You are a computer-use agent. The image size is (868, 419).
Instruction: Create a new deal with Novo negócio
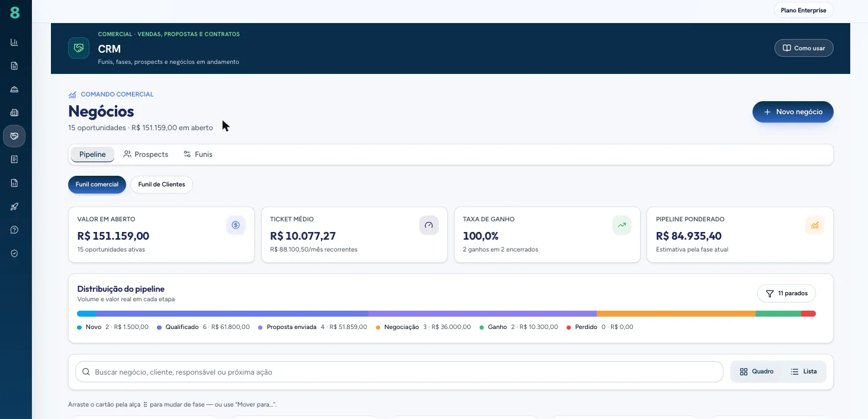[793, 112]
